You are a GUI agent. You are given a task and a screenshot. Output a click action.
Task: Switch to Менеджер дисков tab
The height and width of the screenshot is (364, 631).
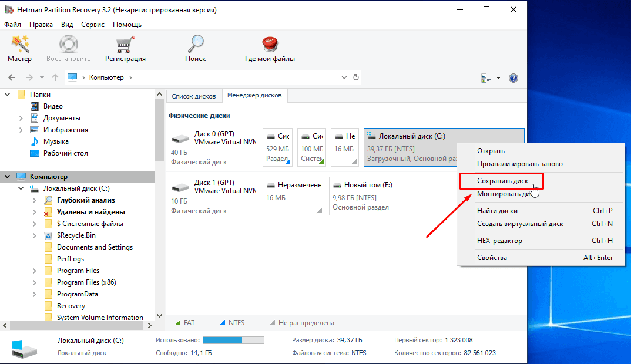coord(254,96)
